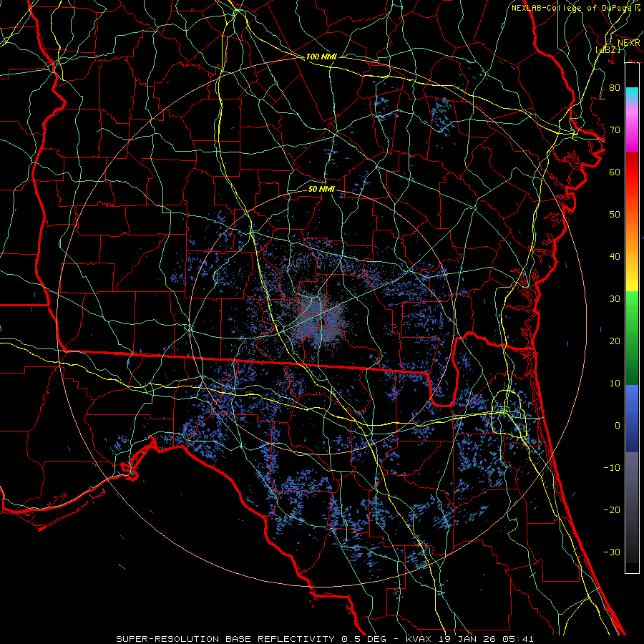Click the 20 dBZ scale label
The width and height of the screenshot is (644, 644).
615,341
